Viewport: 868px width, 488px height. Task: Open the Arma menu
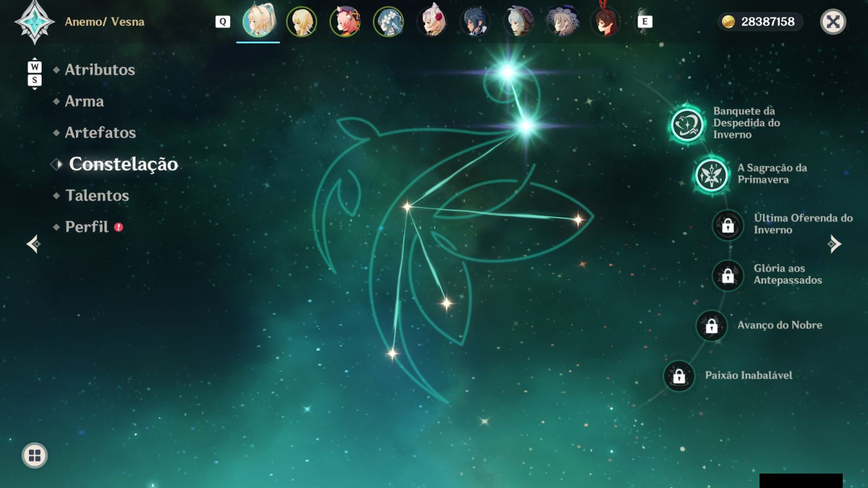coord(84,101)
